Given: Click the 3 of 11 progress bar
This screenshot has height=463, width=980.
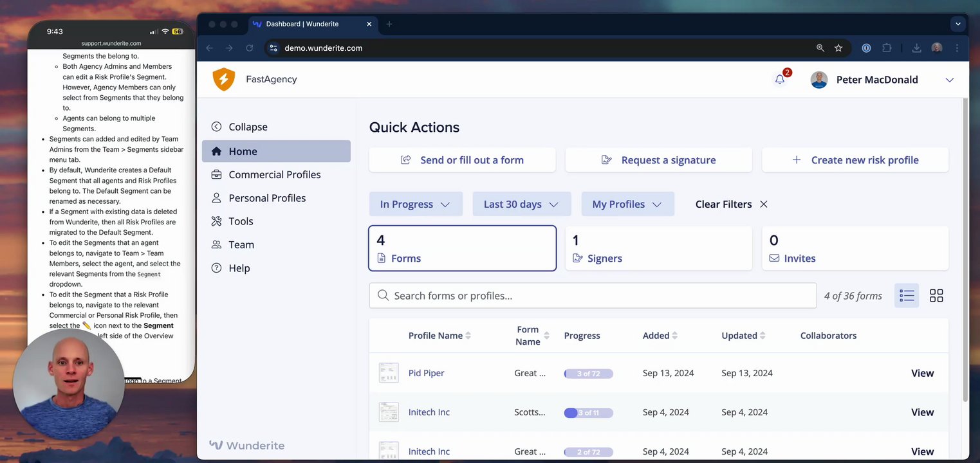Looking at the screenshot, I should click(x=588, y=413).
